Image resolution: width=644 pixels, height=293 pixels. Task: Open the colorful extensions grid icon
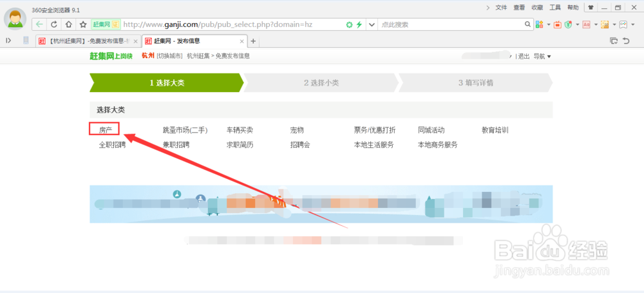pos(540,24)
